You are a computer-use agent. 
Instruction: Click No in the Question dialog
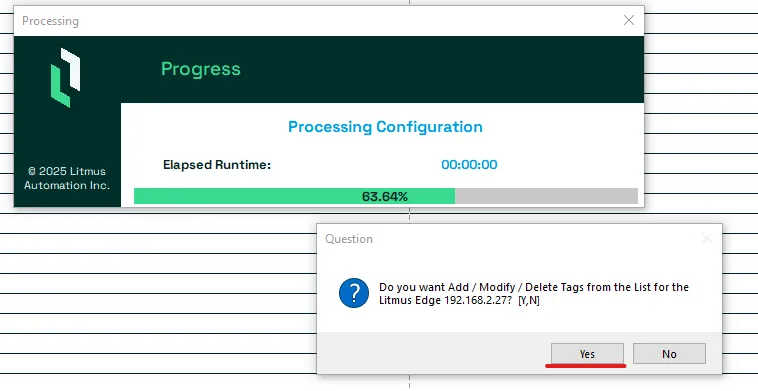coord(669,354)
